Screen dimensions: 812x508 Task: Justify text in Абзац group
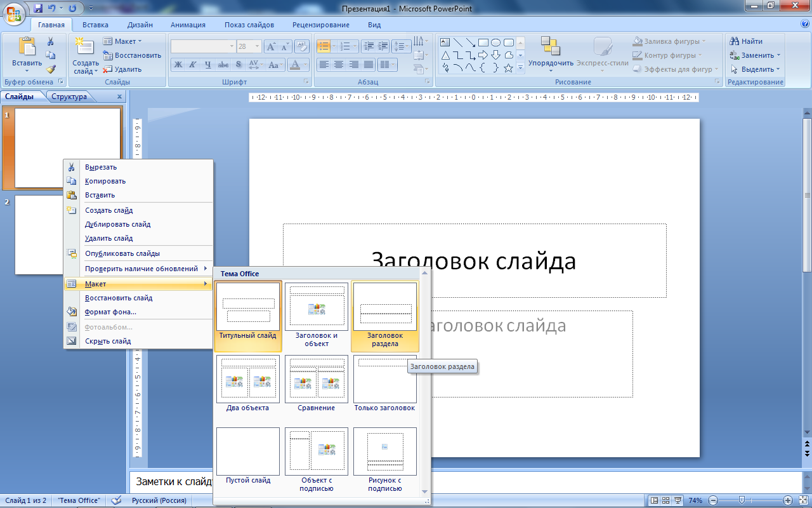coord(368,64)
